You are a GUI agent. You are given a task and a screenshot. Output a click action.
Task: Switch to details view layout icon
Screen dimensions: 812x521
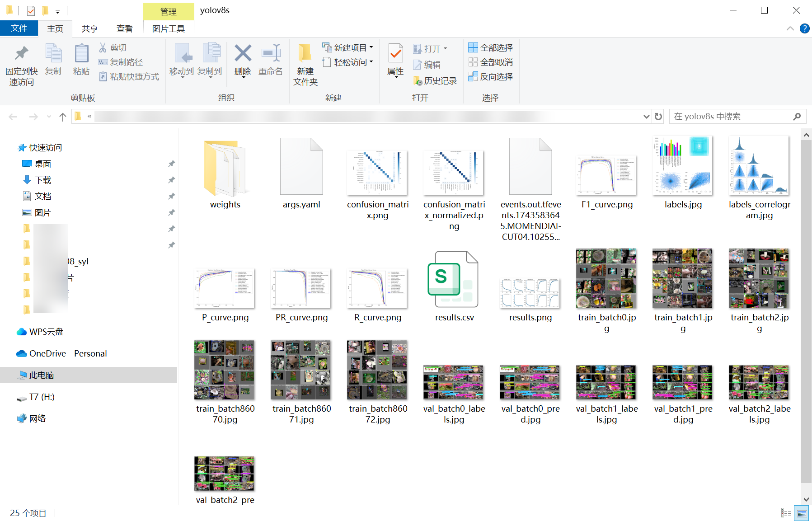pos(786,513)
